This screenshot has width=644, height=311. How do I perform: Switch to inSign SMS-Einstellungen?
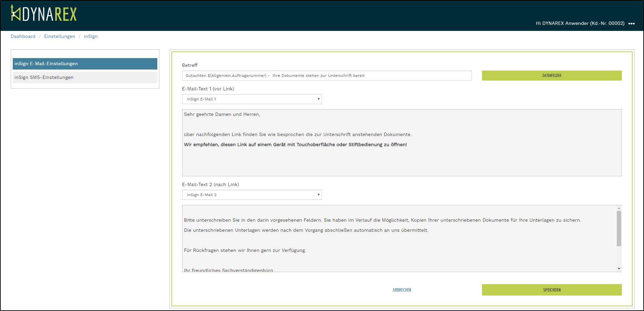(x=85, y=78)
